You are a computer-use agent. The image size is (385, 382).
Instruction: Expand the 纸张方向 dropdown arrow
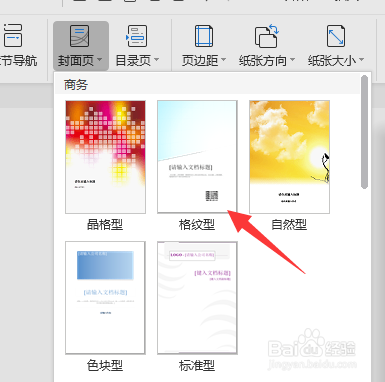[x=292, y=60]
